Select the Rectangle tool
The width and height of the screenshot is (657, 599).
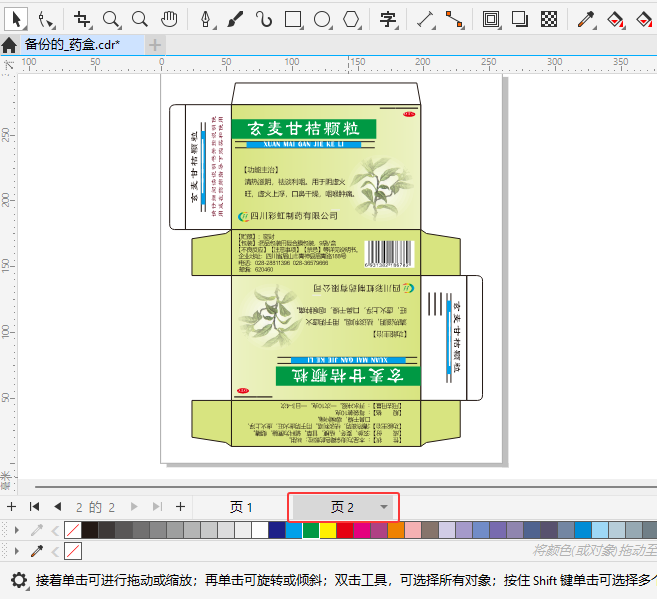tap(293, 19)
